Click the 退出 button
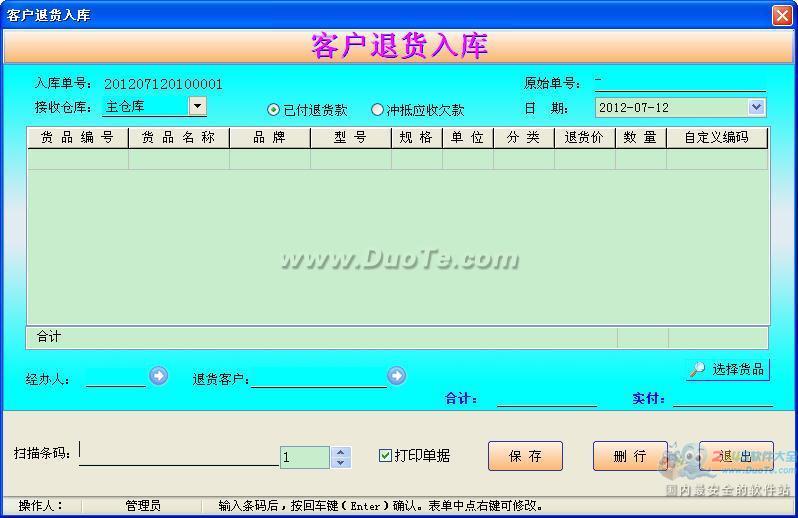 pos(736,456)
